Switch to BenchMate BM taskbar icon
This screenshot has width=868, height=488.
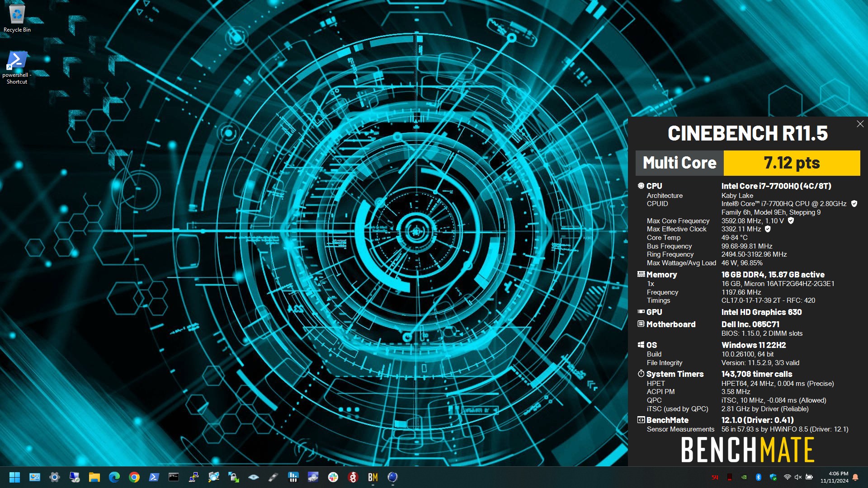373,477
